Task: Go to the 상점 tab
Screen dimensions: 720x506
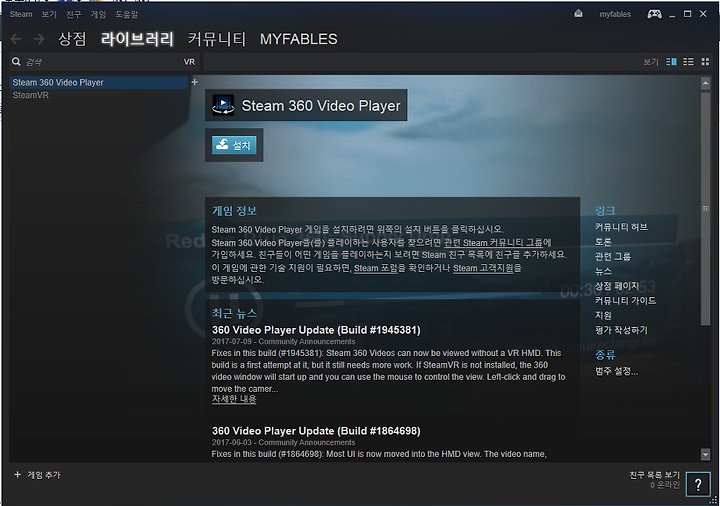Action: [72, 39]
